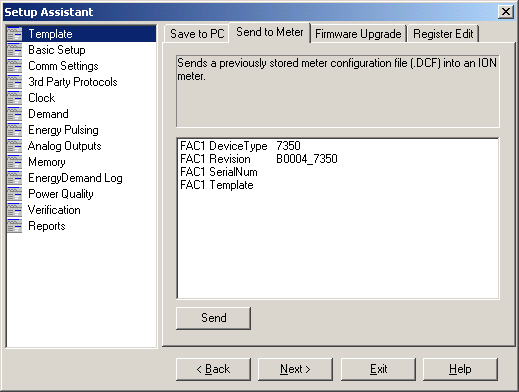This screenshot has width=519, height=392.
Task: Click the Memory list icon
Action: pyautogui.click(x=15, y=162)
